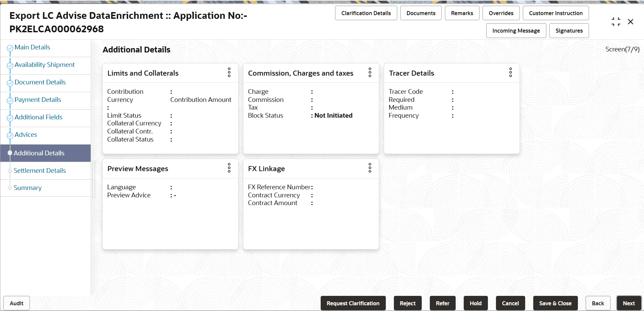Click the Preview Messages card title
The image size is (644, 311).
click(138, 169)
